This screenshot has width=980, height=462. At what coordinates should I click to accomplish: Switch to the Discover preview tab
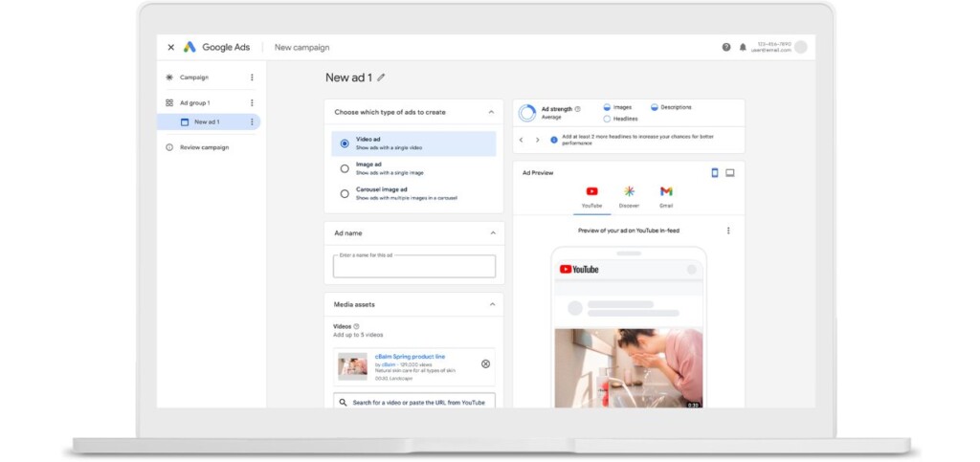point(630,197)
